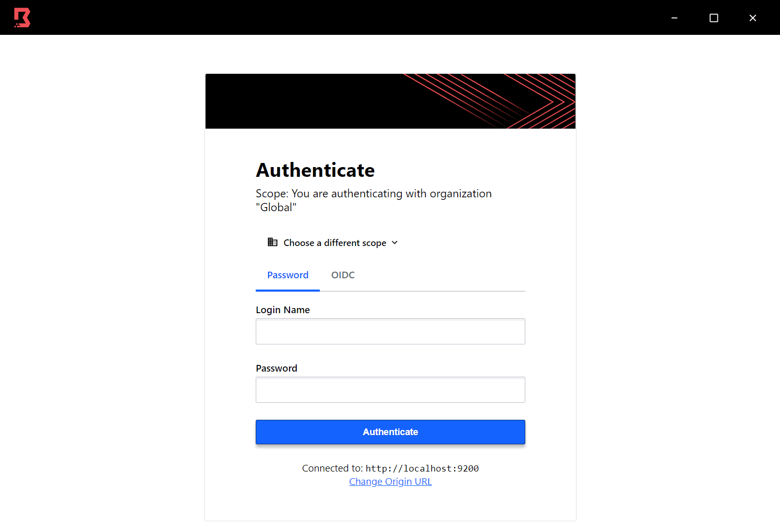Click inside the Password field
Image resolution: width=780 pixels, height=532 pixels.
point(390,390)
